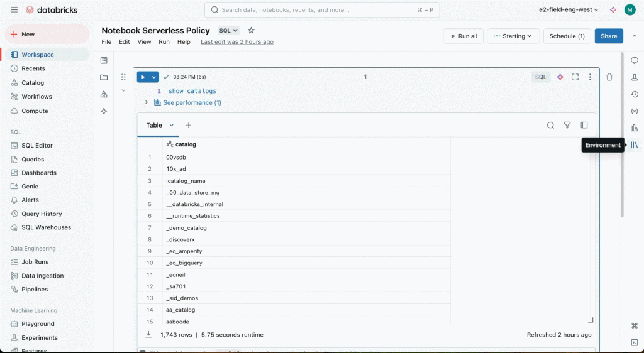Toggle the left sidebar hamburger menu
The width and height of the screenshot is (644, 353).
(14, 10)
